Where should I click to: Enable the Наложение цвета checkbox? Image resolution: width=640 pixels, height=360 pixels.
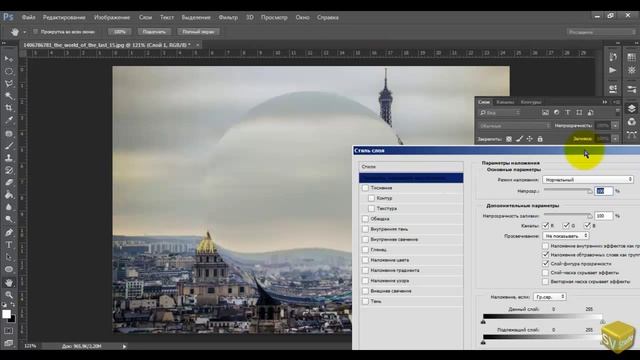coord(365,260)
